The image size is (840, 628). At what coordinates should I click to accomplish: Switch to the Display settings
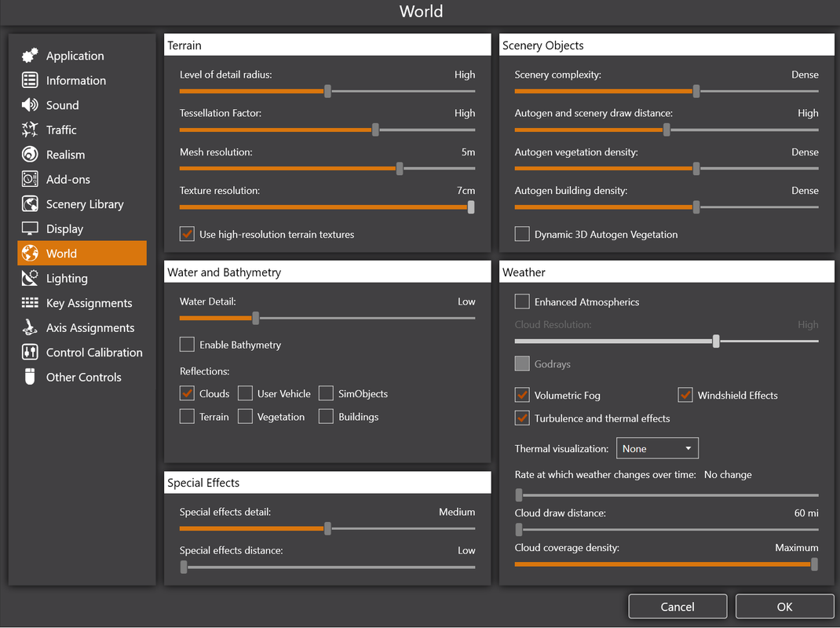click(x=82, y=228)
